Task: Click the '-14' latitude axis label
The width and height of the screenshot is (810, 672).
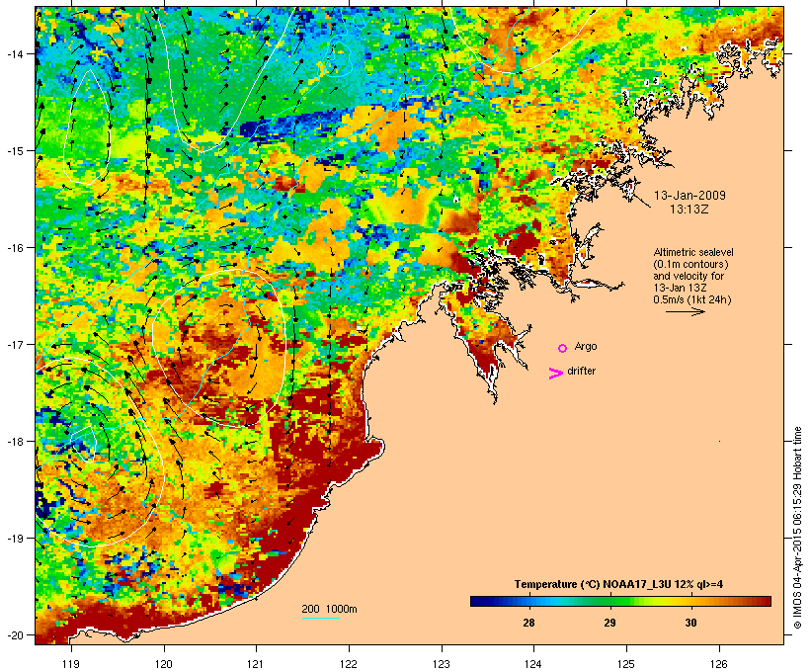Action: (14, 54)
